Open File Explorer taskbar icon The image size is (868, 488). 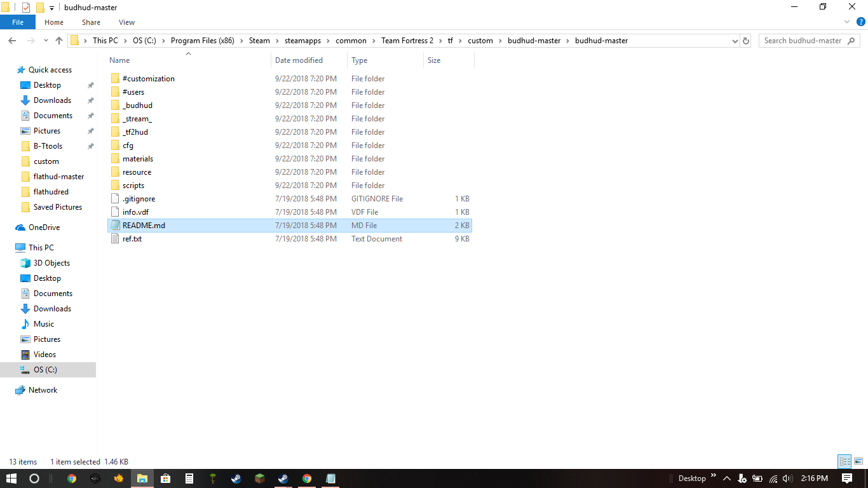tap(142, 478)
